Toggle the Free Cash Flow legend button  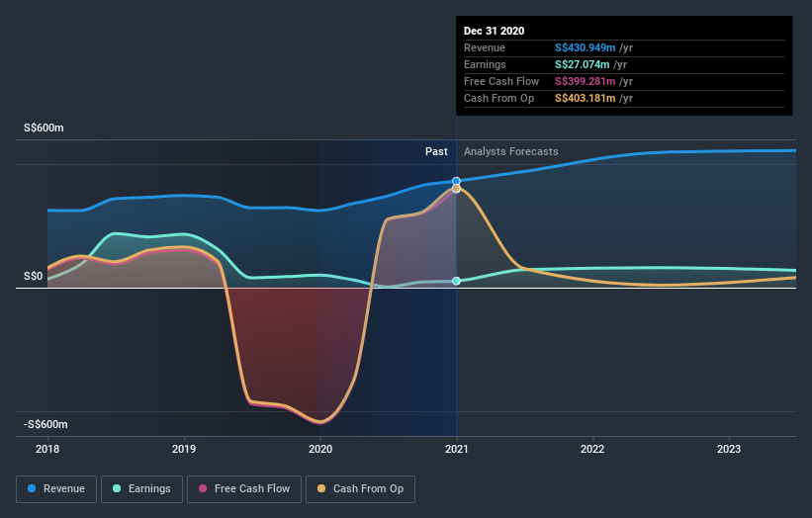(x=244, y=489)
